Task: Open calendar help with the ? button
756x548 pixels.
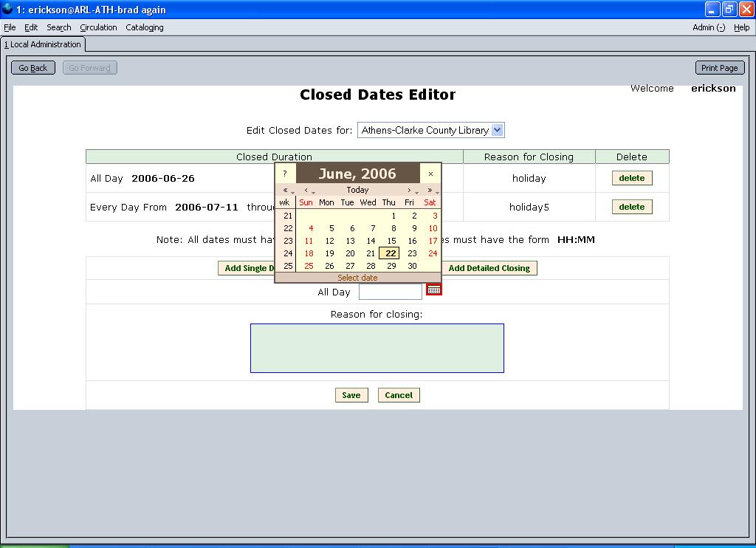Action: 285,174
